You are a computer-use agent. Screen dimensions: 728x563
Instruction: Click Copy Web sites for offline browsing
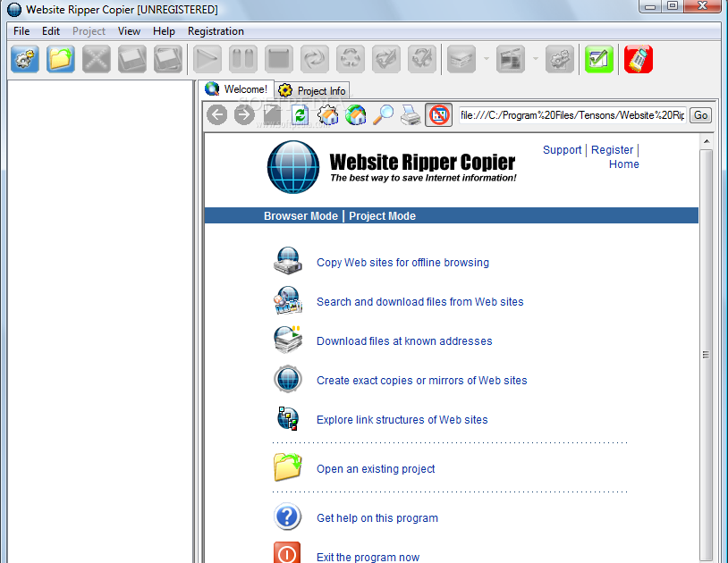402,263
